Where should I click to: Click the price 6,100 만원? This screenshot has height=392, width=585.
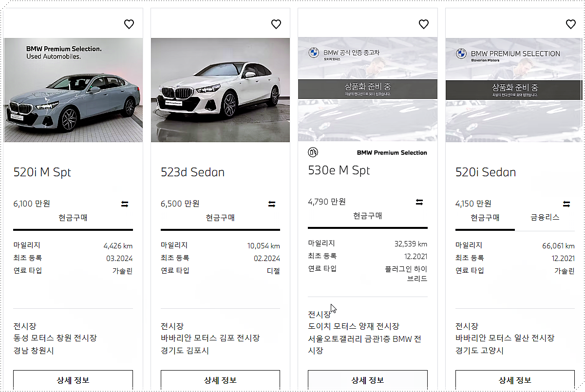click(x=32, y=204)
